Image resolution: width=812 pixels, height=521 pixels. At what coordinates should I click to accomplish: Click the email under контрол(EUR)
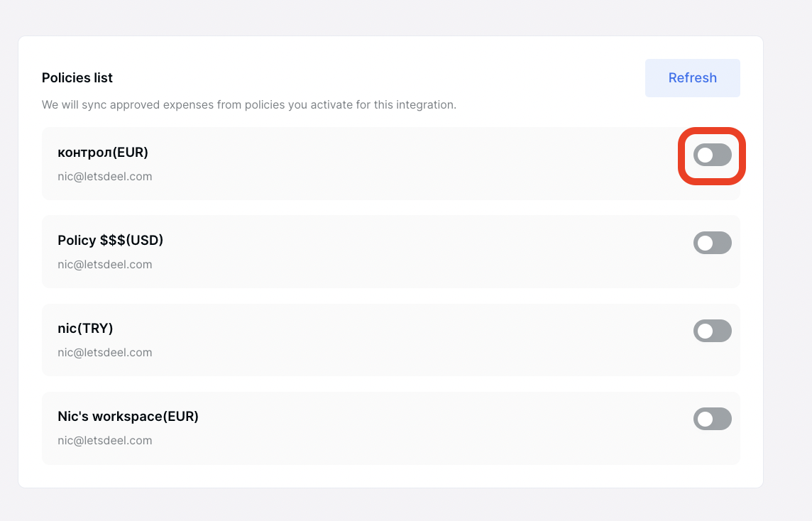pyautogui.click(x=104, y=177)
